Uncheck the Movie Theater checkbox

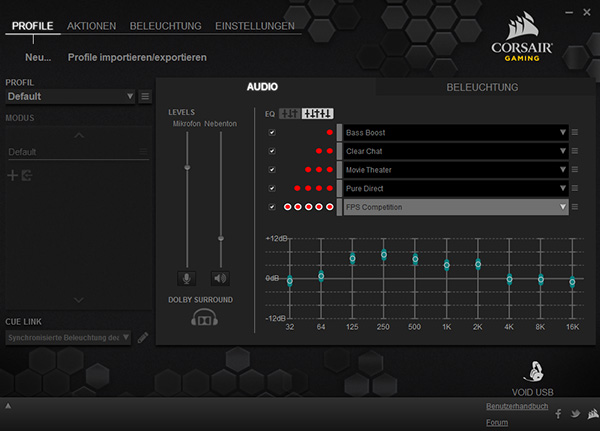click(x=272, y=170)
